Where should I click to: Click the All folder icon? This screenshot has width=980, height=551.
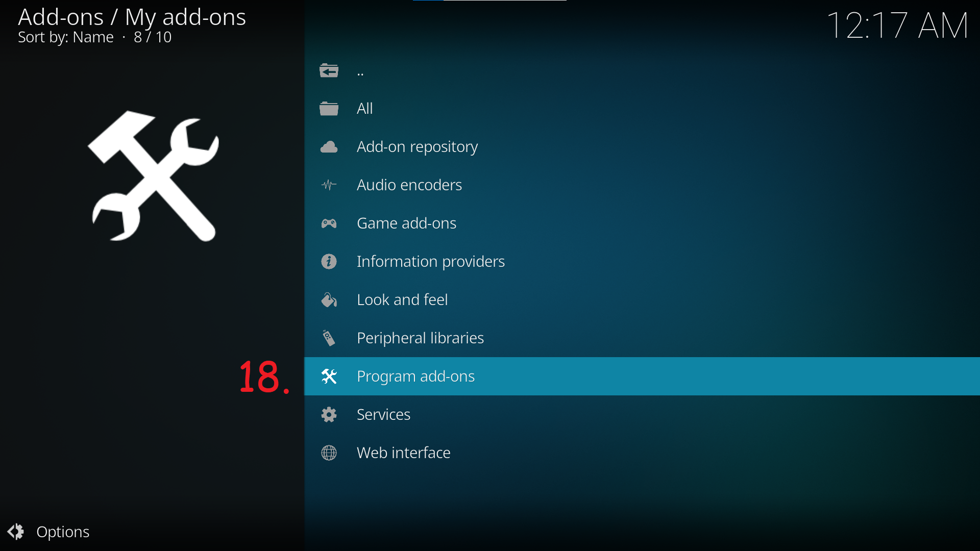pos(329,109)
